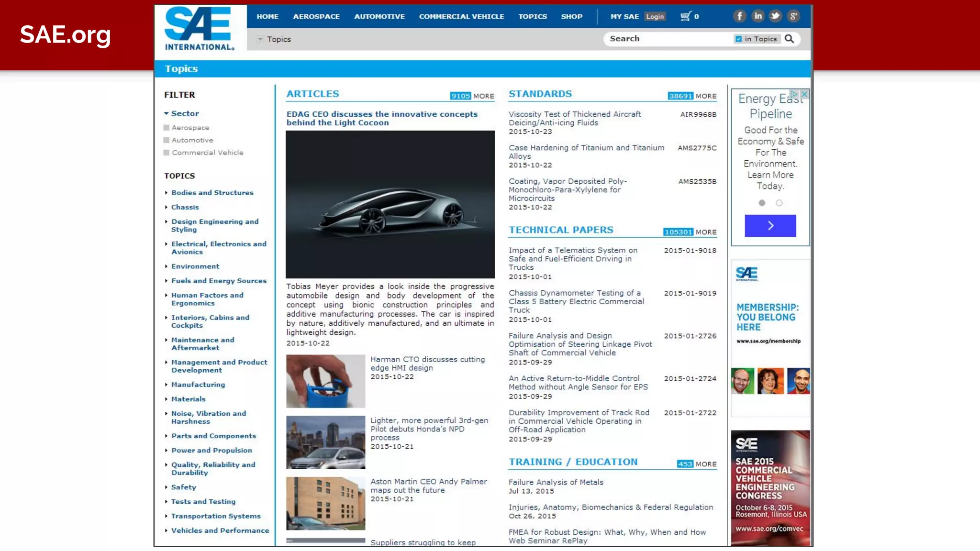Viewport: 980px width, 551px height.
Task: Open Viscosity Test of Thickened Aircraft standard
Action: [x=575, y=118]
